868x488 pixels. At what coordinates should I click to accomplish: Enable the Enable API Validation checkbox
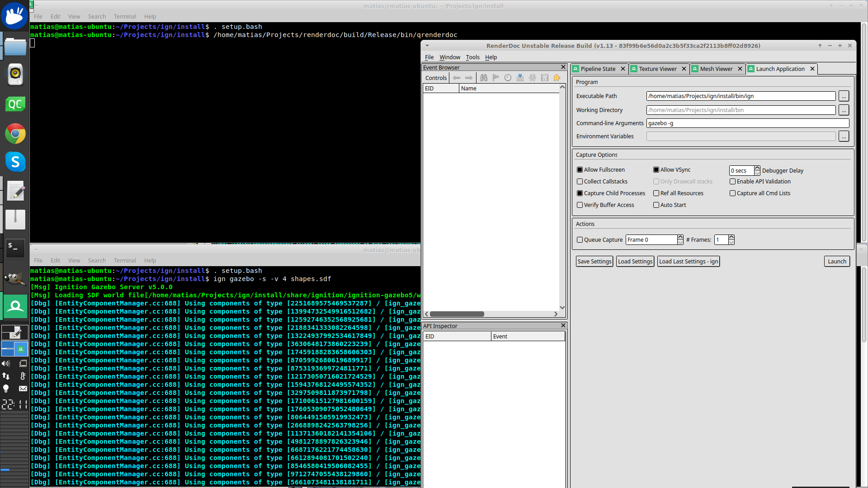pyautogui.click(x=733, y=182)
